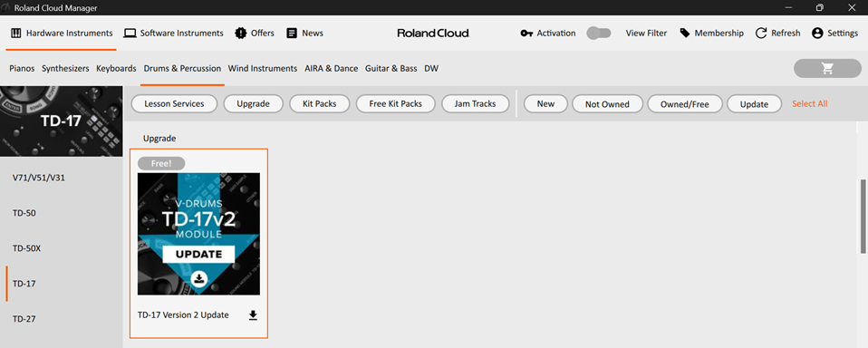Toggle the Free Kit Packs filter
The height and width of the screenshot is (348, 868).
395,104
